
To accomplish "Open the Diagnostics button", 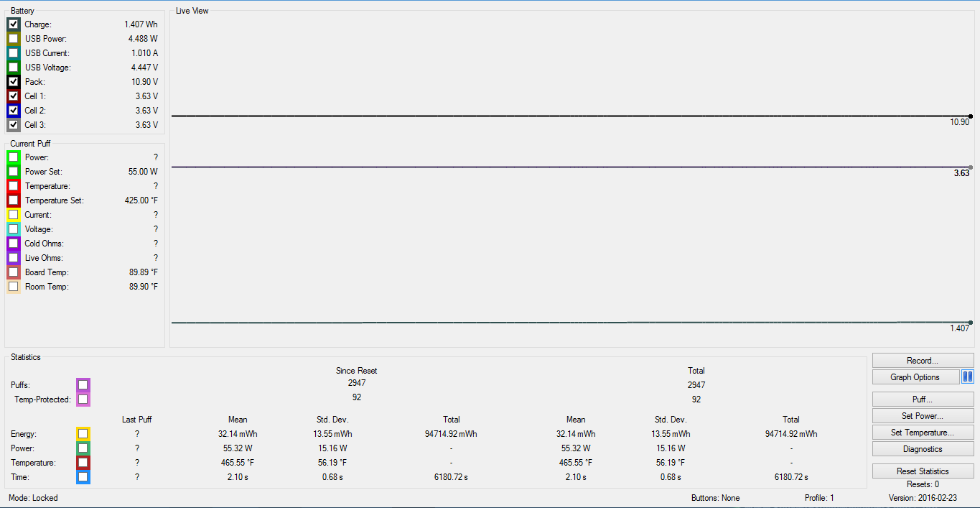I will pos(923,449).
